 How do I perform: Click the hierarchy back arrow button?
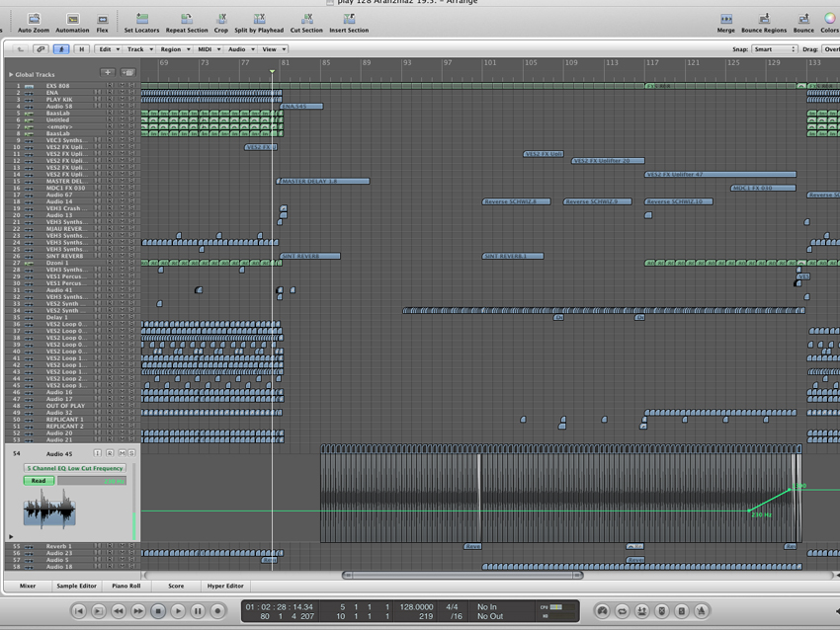[x=21, y=49]
